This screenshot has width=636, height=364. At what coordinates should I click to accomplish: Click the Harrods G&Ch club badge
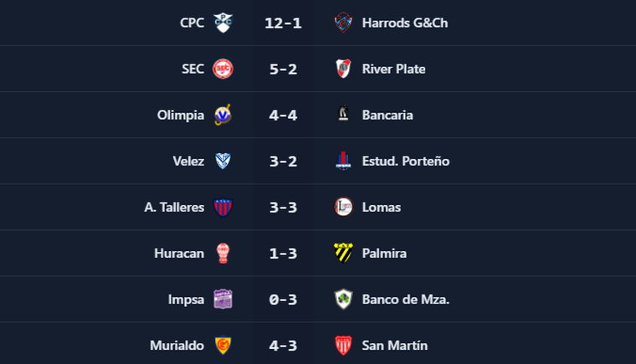342,23
